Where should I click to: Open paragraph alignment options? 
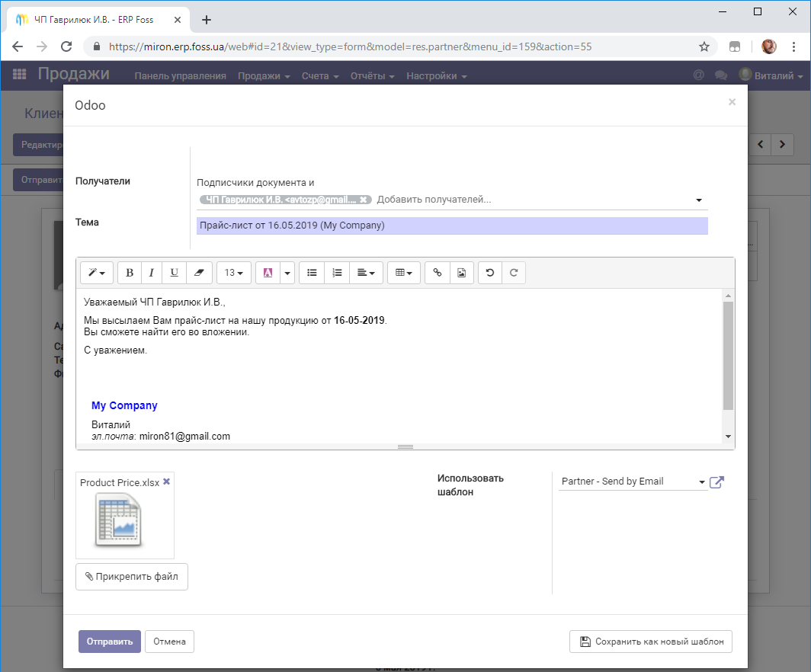click(x=366, y=273)
